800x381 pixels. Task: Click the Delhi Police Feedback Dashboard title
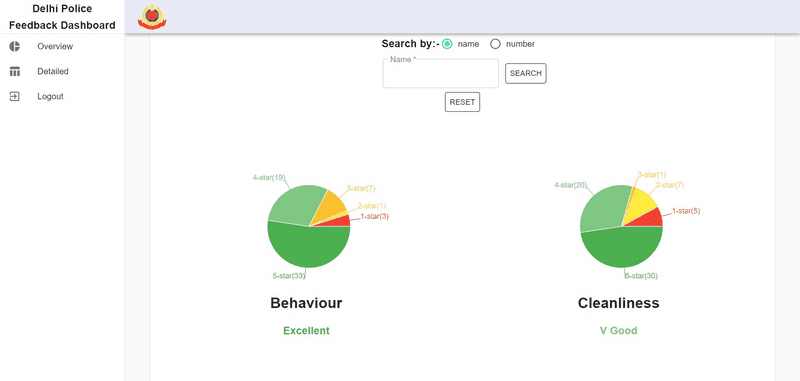coord(62,17)
